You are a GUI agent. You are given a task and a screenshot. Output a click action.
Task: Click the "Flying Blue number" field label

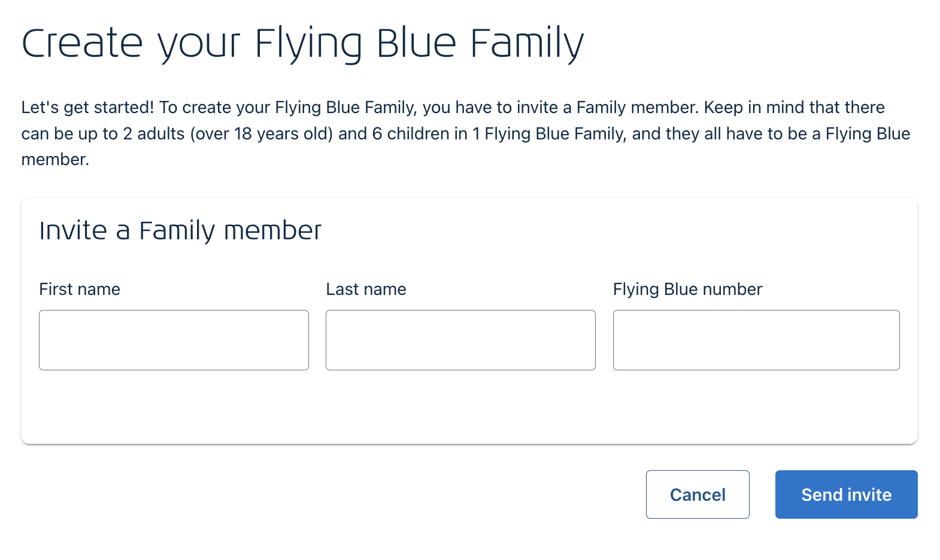tap(687, 290)
